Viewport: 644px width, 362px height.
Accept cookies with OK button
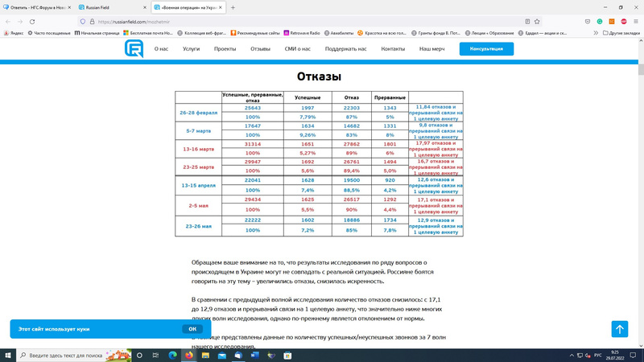tap(192, 329)
